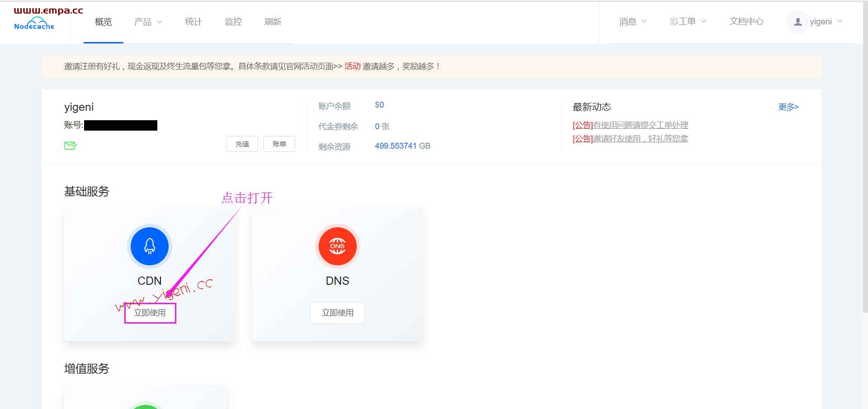Screen dimensions: 868x409
Task: Click 立即使用 under CDN
Action: pyautogui.click(x=150, y=313)
